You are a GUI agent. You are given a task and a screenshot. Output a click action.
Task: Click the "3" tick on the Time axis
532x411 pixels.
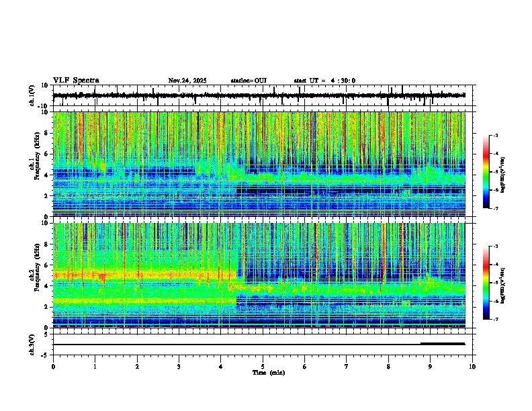[x=179, y=367]
